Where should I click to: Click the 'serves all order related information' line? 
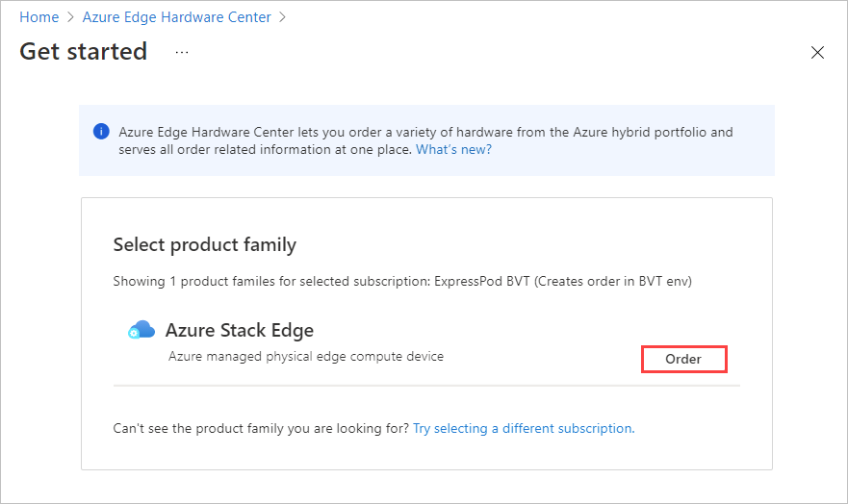[266, 150]
